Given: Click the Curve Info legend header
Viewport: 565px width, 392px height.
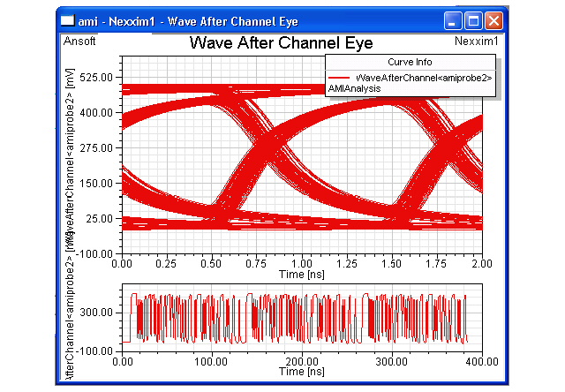Looking at the screenshot, I should [x=410, y=63].
